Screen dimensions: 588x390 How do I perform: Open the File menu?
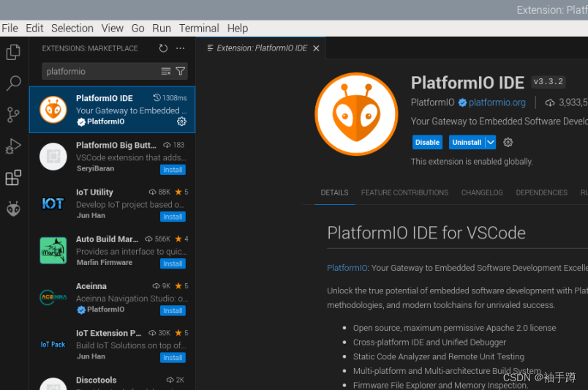coord(10,28)
